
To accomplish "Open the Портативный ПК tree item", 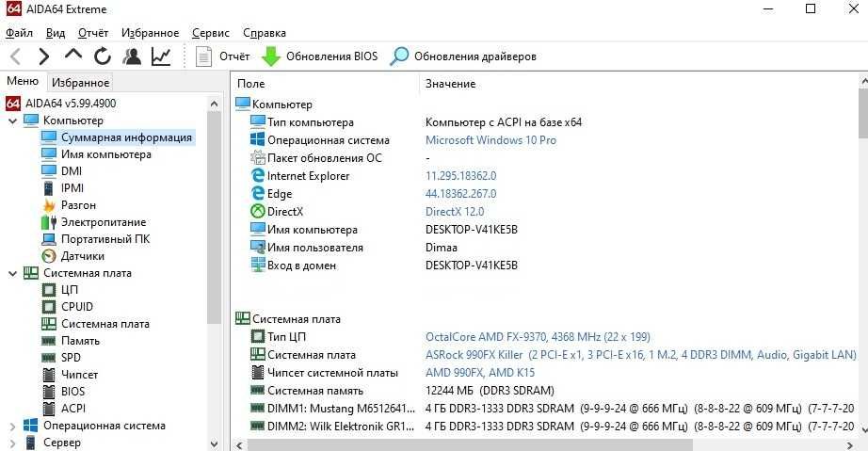I will tap(95, 239).
